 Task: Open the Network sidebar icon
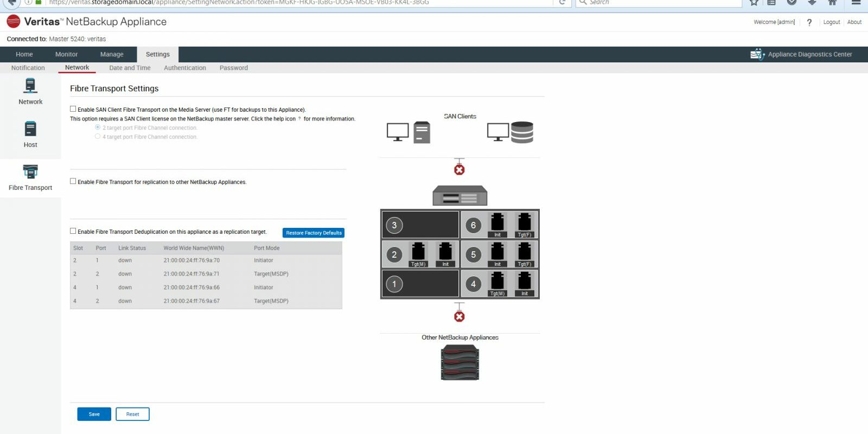coord(30,86)
